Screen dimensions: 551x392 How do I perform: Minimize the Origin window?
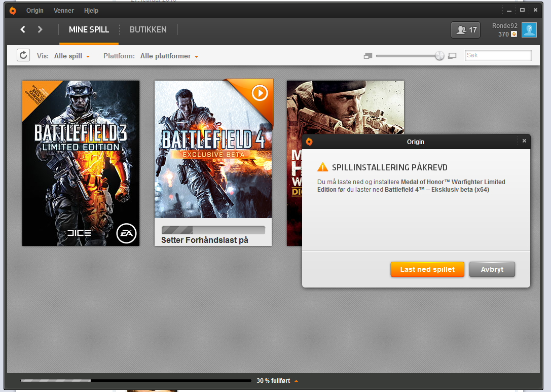click(x=509, y=11)
